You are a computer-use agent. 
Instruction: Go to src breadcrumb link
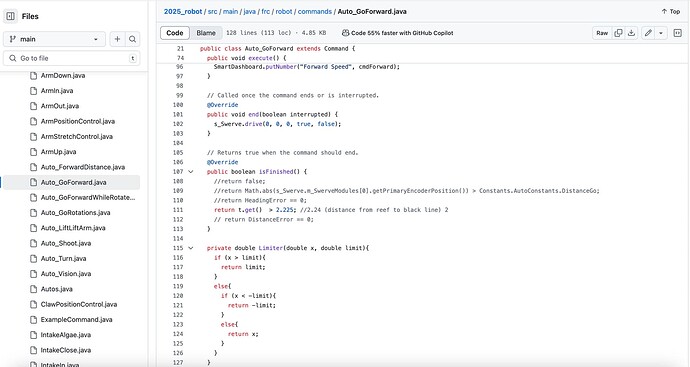point(213,11)
